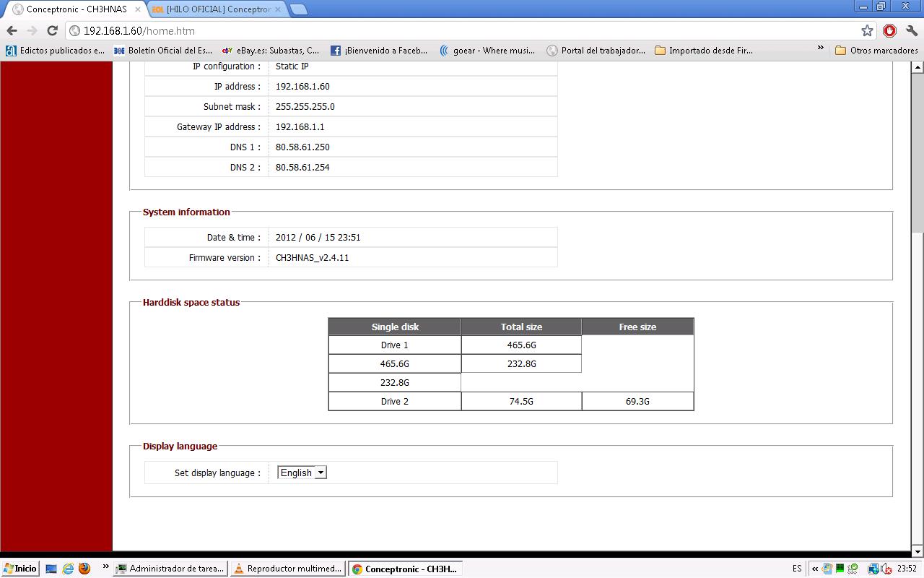Screen dimensions: 924x578
Task: Click the subnet mask value 255.255.255.0
Action: tap(305, 106)
